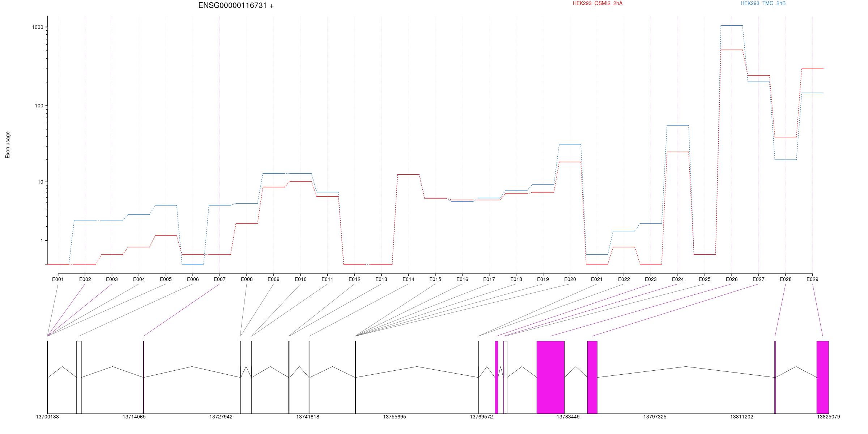Click exon label E022

(x=624, y=279)
